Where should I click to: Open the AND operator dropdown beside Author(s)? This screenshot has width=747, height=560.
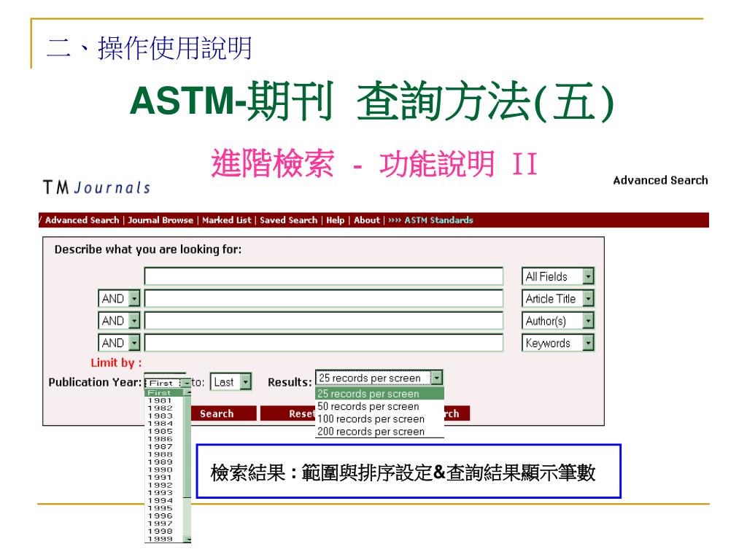pyautogui.click(x=119, y=321)
